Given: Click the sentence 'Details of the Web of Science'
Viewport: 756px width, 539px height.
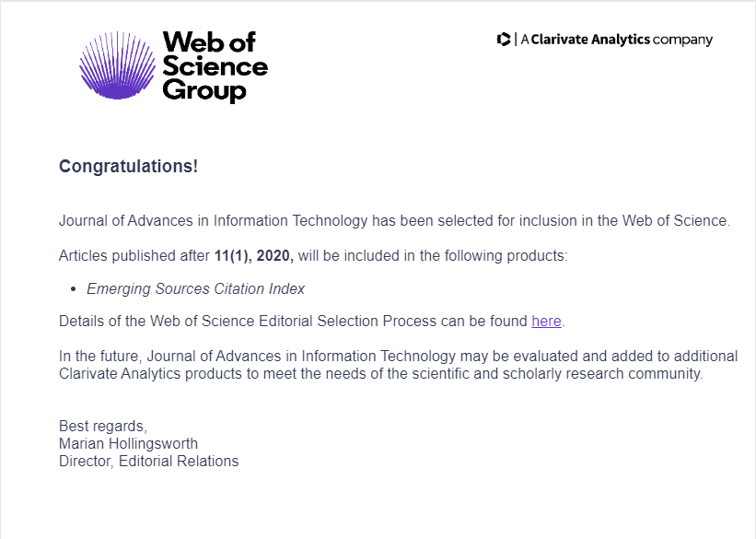Looking at the screenshot, I should click(311, 321).
